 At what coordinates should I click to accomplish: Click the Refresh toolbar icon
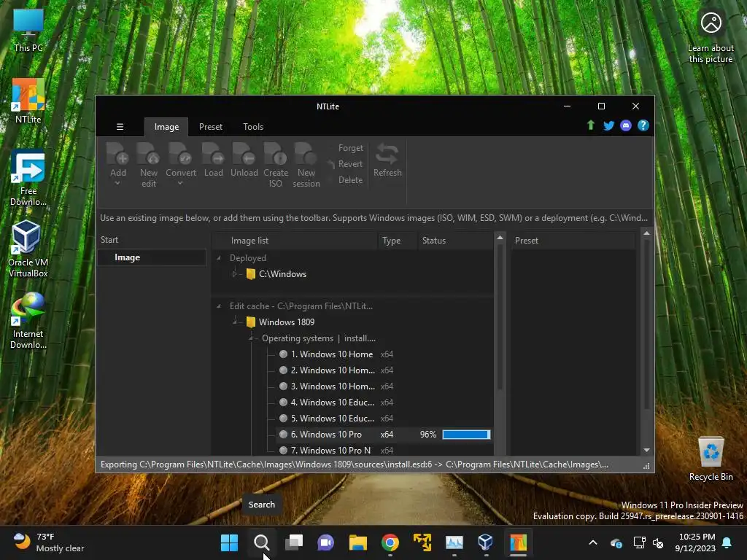pyautogui.click(x=387, y=155)
